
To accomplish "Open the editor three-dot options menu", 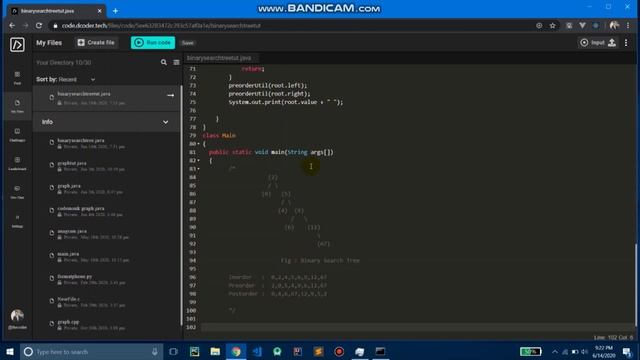I will (x=626, y=42).
